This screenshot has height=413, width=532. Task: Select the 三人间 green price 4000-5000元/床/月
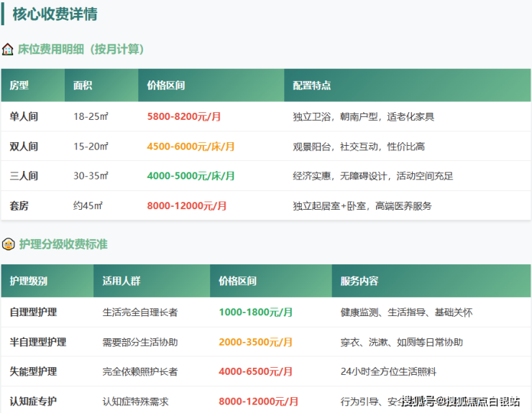coord(191,176)
